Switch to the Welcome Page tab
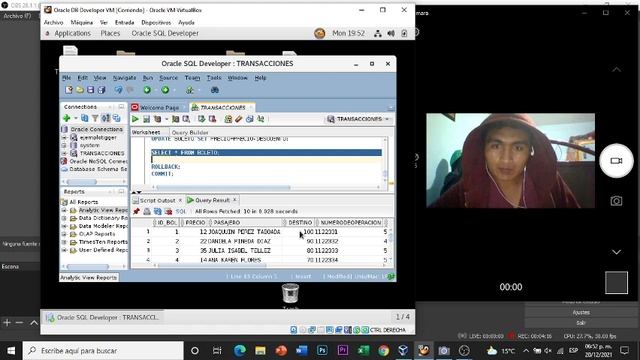The image size is (640, 360). 159,107
